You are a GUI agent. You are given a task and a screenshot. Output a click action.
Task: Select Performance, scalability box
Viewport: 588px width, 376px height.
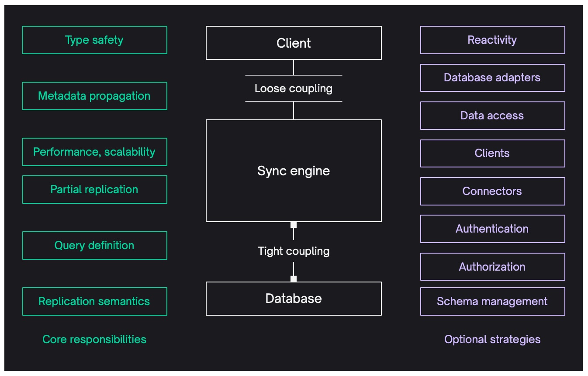(x=94, y=152)
